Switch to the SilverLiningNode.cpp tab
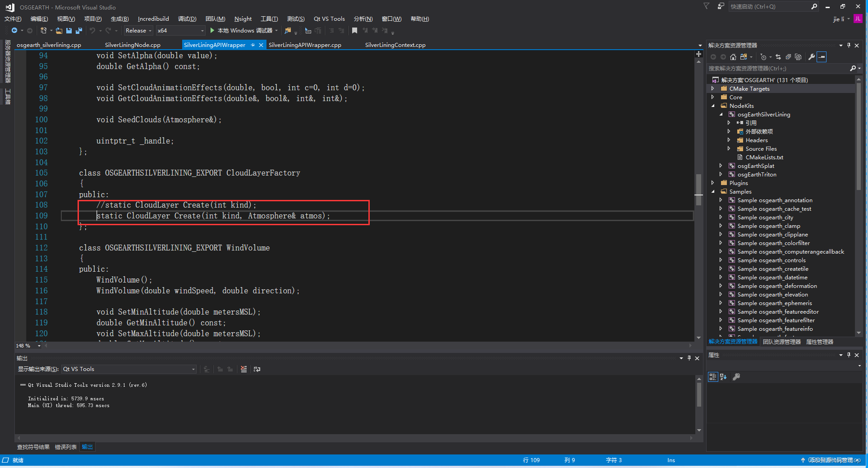The image size is (868, 468). [x=133, y=45]
